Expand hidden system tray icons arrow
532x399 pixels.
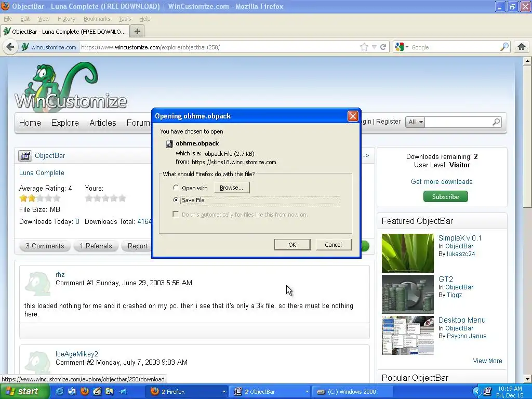[477, 392]
